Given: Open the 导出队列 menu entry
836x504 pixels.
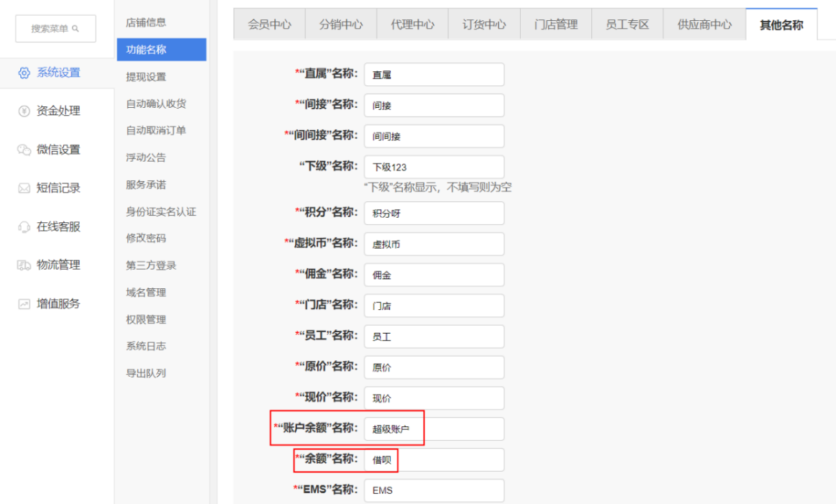Looking at the screenshot, I should pyautogui.click(x=146, y=373).
